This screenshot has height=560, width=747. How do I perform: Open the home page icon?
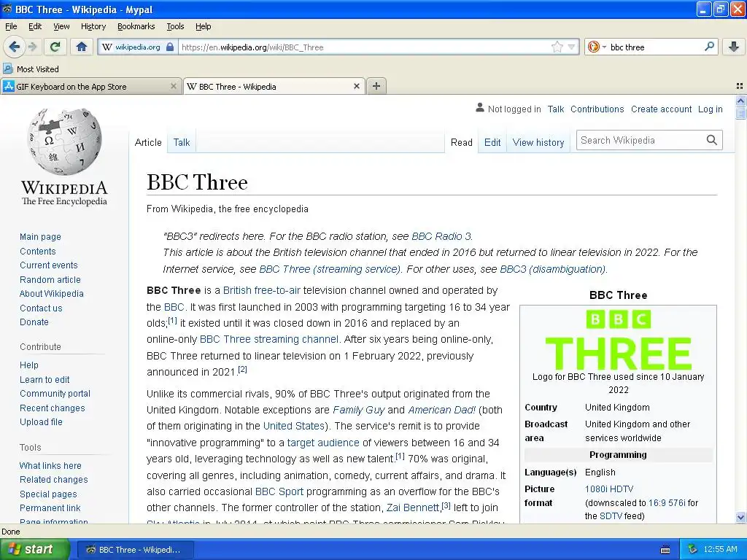click(x=82, y=47)
